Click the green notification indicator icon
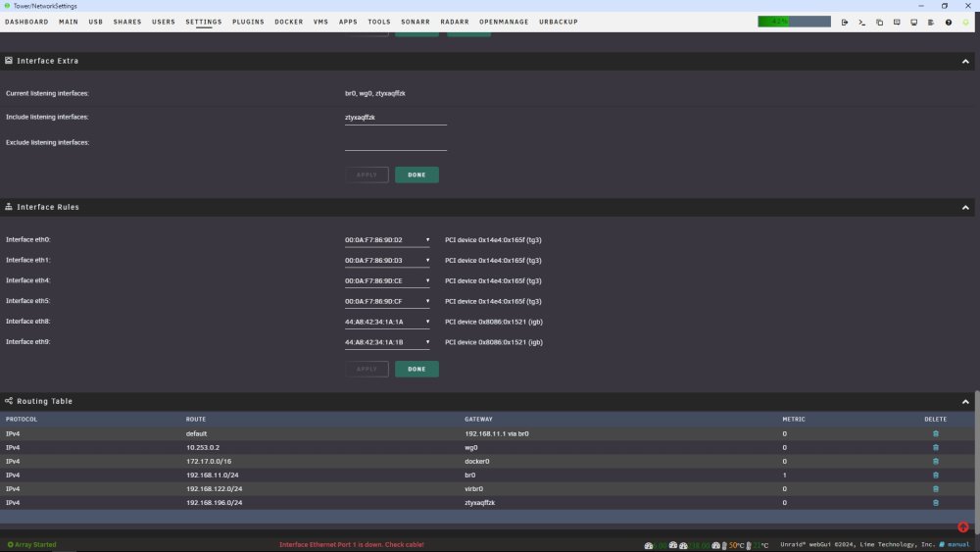980x552 pixels. pos(965,22)
